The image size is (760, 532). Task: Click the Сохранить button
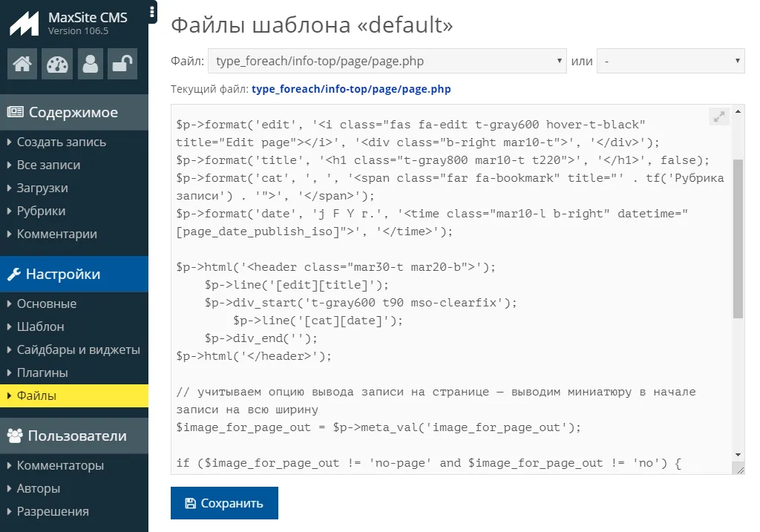click(x=224, y=502)
